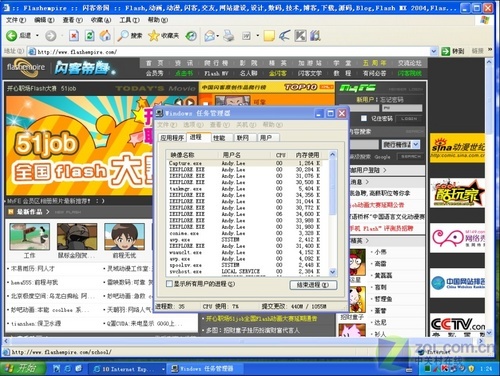Screen dimensions: 500x376
Task: Select the wuauclt.exe process row
Action: pyautogui.click(x=245, y=252)
